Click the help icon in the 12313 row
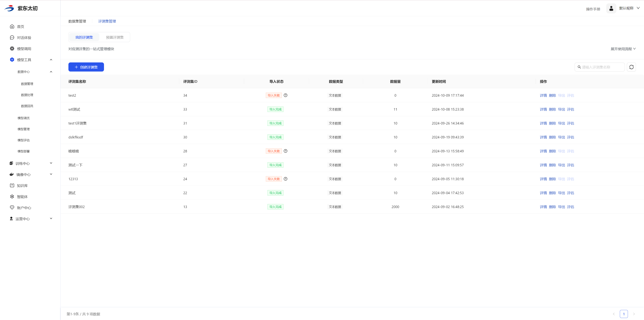Image resolution: width=644 pixels, height=320 pixels. click(285, 179)
